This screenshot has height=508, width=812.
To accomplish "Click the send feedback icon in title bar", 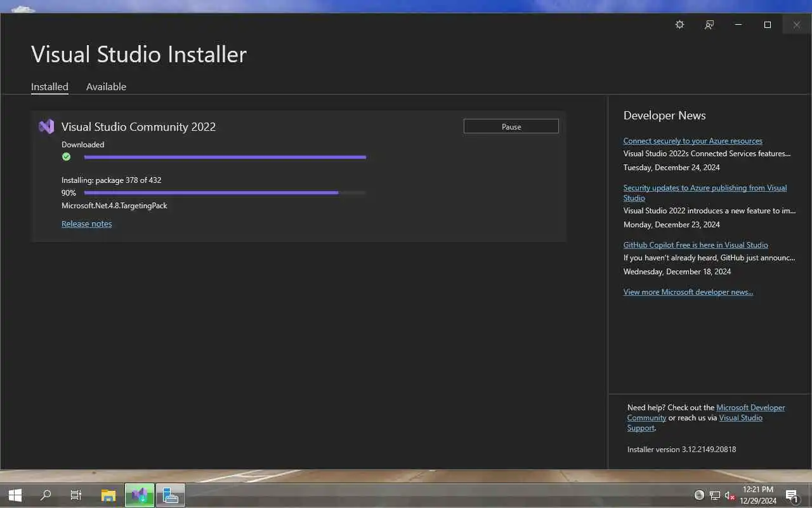I will tap(709, 25).
